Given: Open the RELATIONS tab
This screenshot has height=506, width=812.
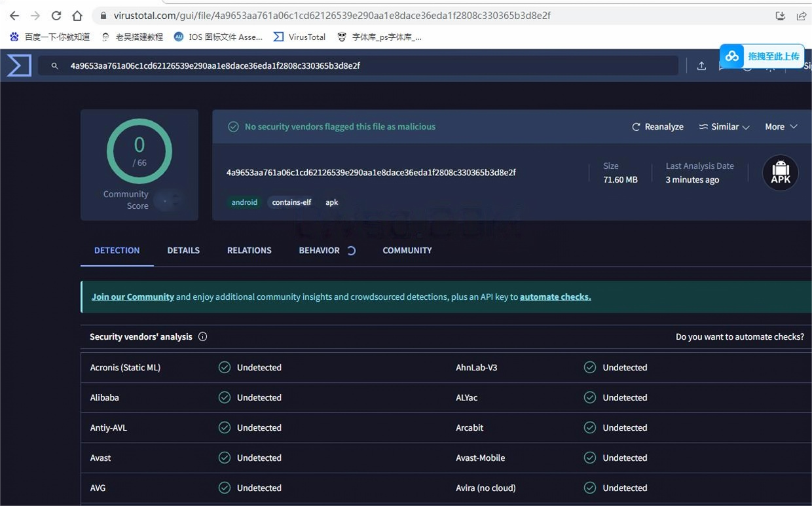Looking at the screenshot, I should (x=249, y=250).
